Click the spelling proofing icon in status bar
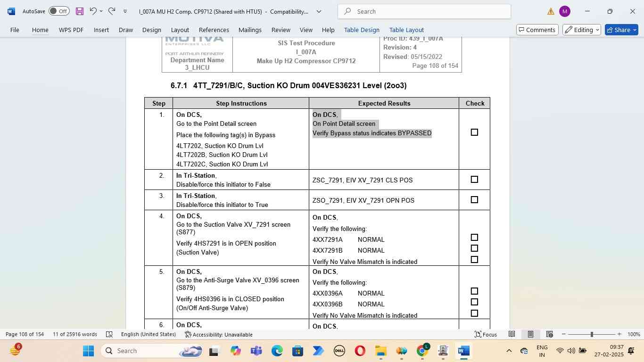 tap(109, 334)
